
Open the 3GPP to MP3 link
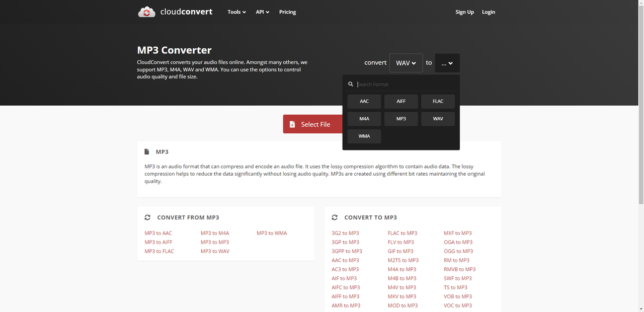pyautogui.click(x=347, y=251)
